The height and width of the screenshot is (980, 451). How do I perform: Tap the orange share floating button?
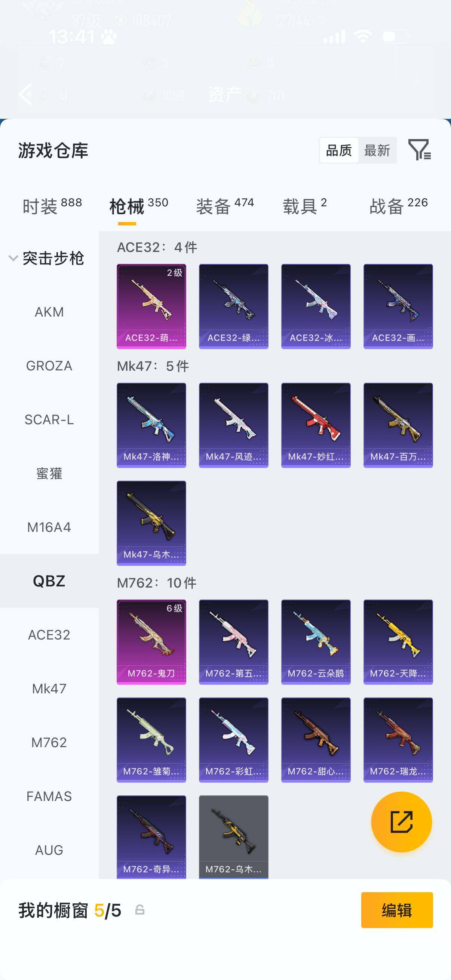[x=401, y=822]
